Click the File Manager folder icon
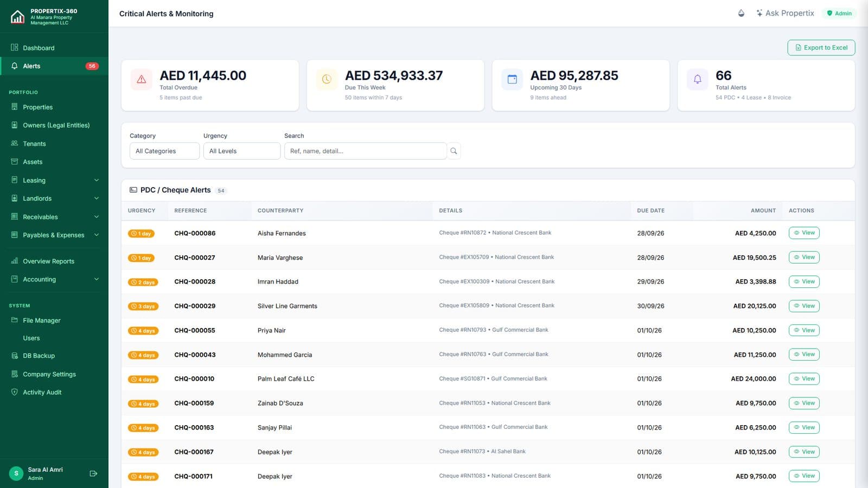This screenshot has height=488, width=868. (15, 320)
